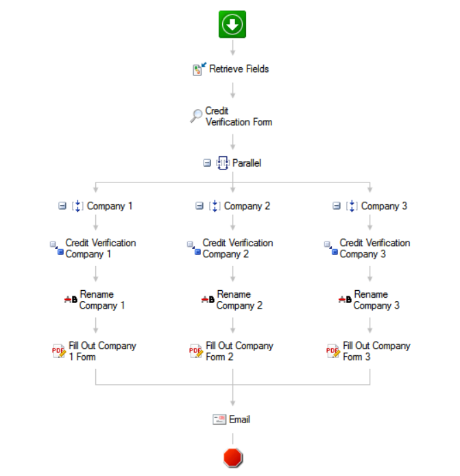
Task: Click the Fill Out Company Form 2 PDF icon
Action: (196, 351)
